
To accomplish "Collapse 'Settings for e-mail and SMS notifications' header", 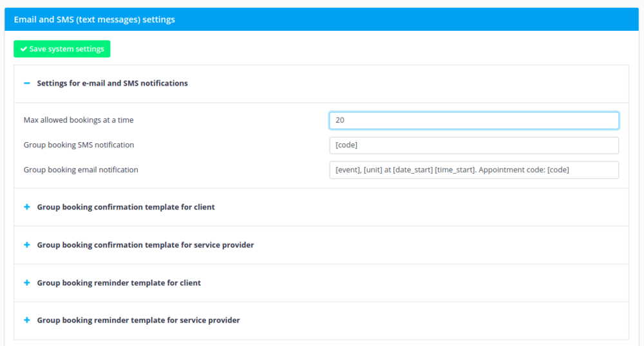I will click(112, 83).
